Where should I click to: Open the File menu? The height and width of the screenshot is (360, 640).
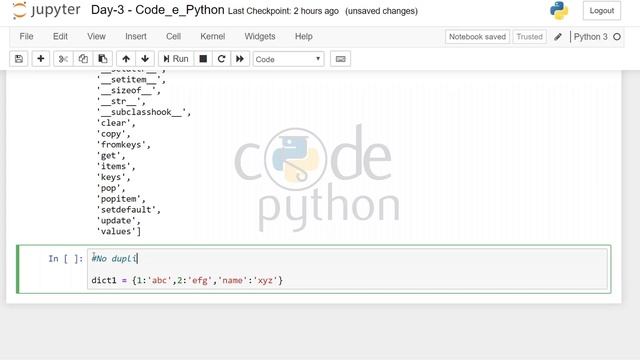[x=27, y=36]
